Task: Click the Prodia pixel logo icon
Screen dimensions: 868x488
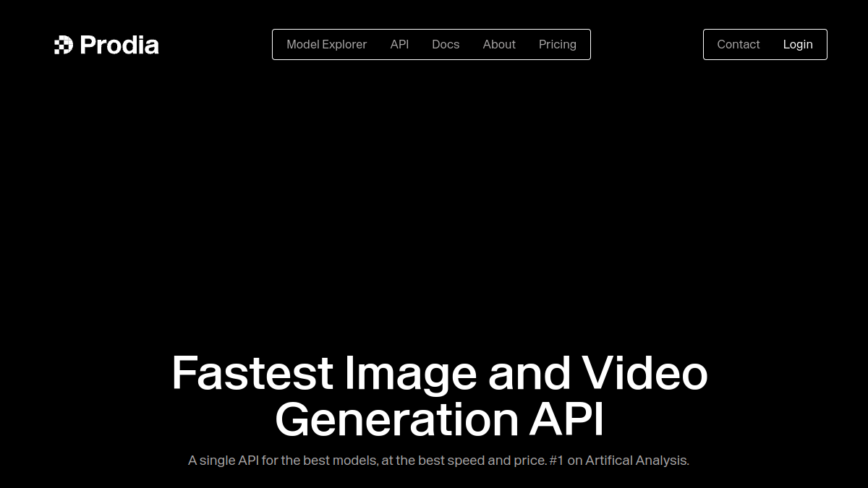Action: coord(64,45)
